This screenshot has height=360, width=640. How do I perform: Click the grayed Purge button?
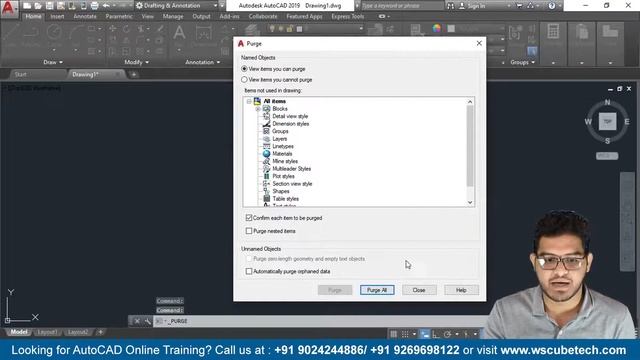[x=335, y=290]
